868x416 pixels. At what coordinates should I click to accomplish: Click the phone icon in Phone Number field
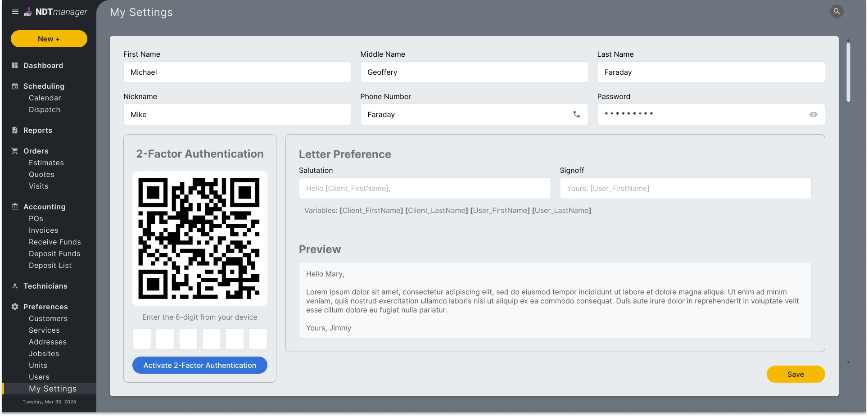tap(576, 114)
